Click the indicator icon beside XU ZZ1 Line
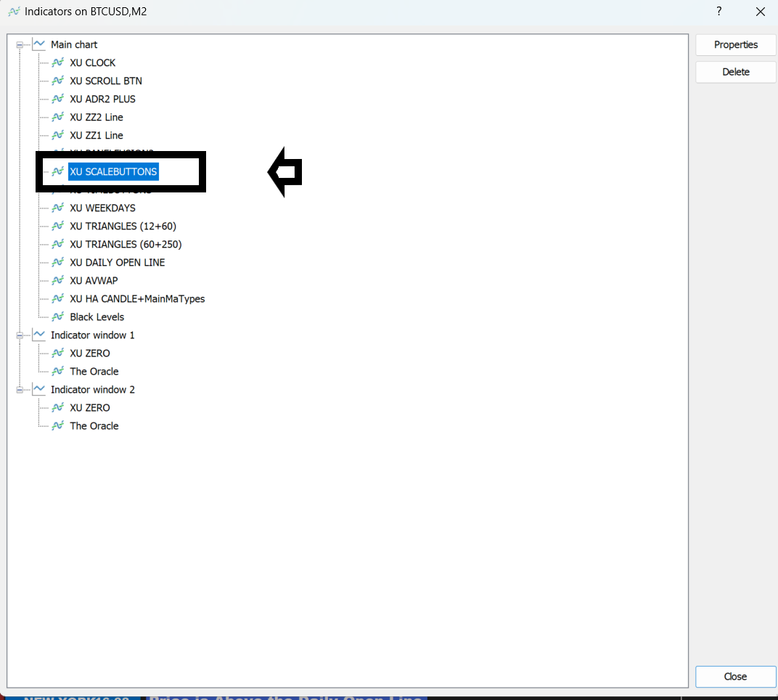The height and width of the screenshot is (700, 778). (x=57, y=135)
